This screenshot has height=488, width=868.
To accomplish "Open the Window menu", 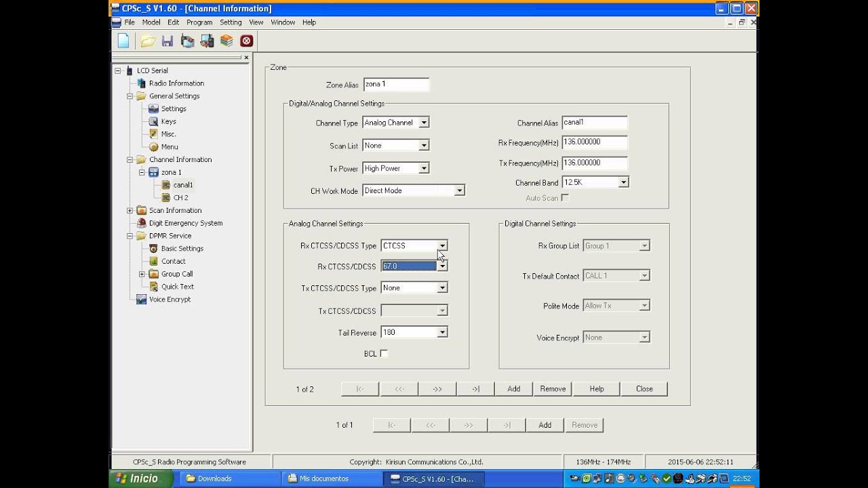I will coord(283,22).
